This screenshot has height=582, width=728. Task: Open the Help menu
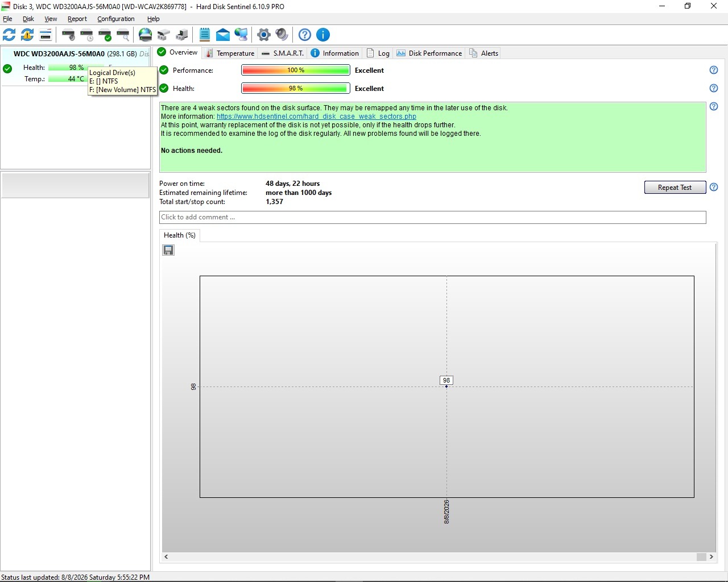pyautogui.click(x=154, y=19)
